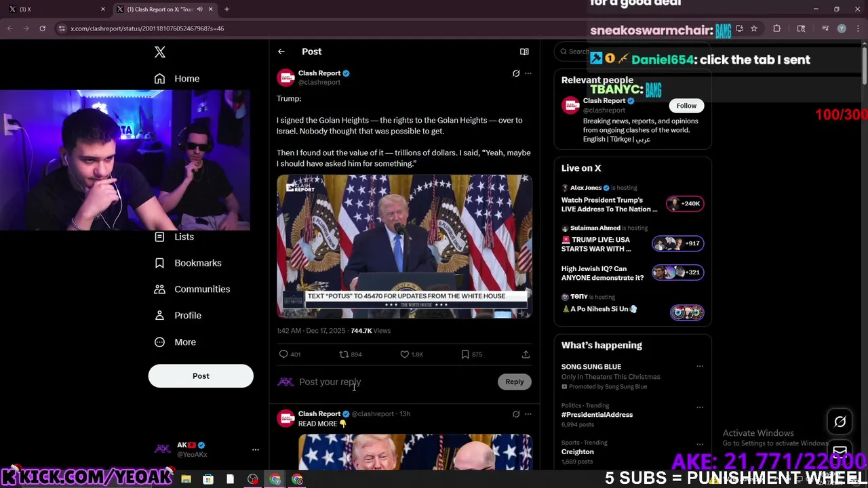Click the reply icon with 401
The width and height of the screenshot is (868, 488).
tap(283, 354)
